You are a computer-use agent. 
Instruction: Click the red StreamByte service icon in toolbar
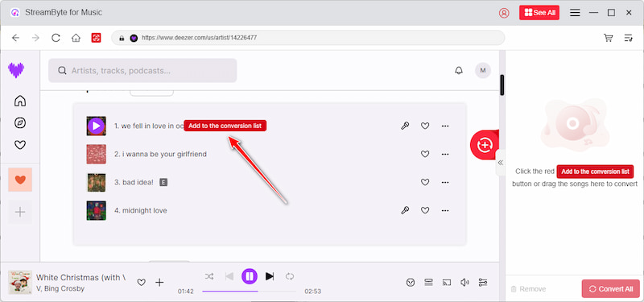tap(96, 38)
